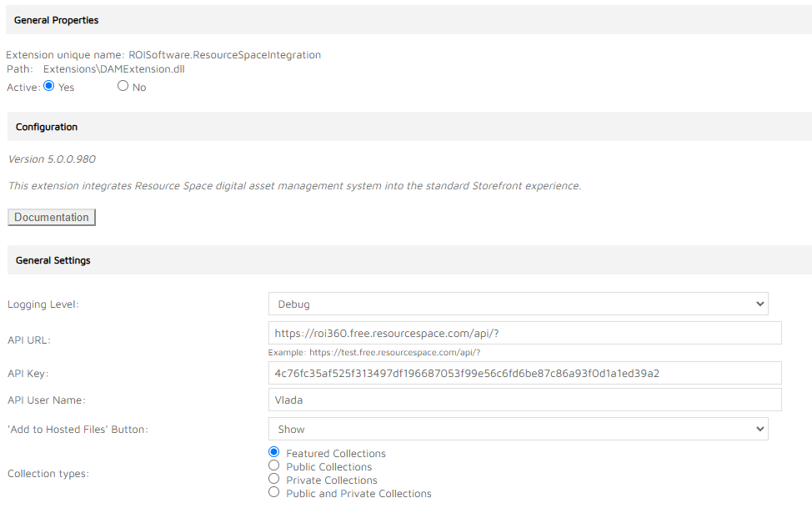
Task: Click the Configuration section header
Action: click(x=47, y=127)
